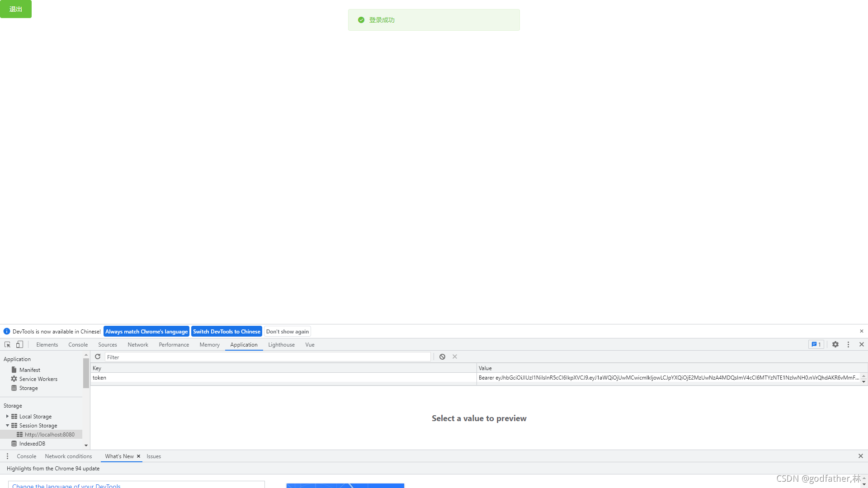
Task: Close the What's New drawer tab
Action: coord(138,456)
